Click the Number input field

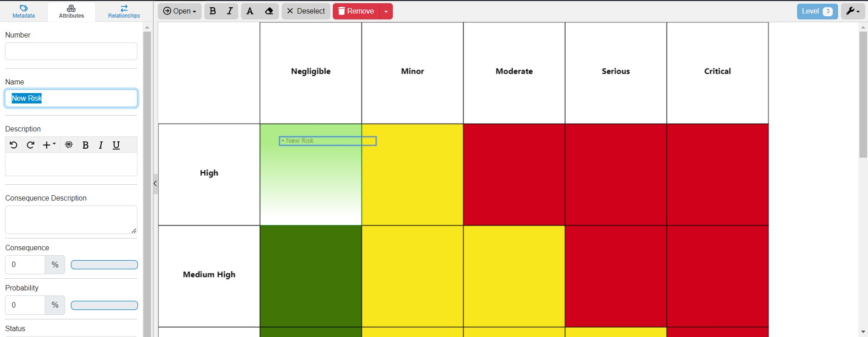71,51
